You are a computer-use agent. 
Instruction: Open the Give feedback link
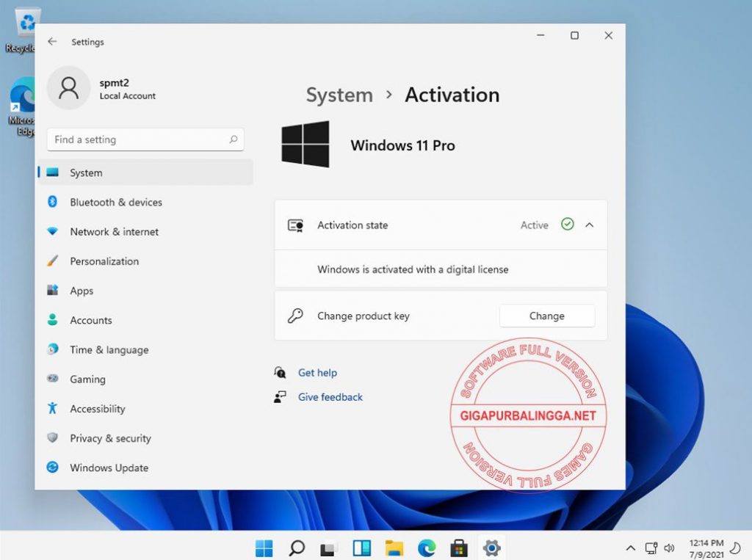[330, 397]
